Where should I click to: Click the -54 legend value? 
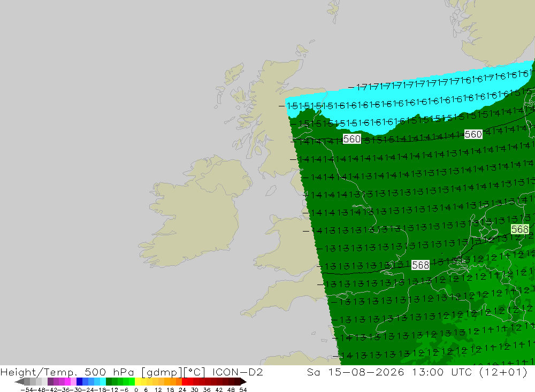27,390
